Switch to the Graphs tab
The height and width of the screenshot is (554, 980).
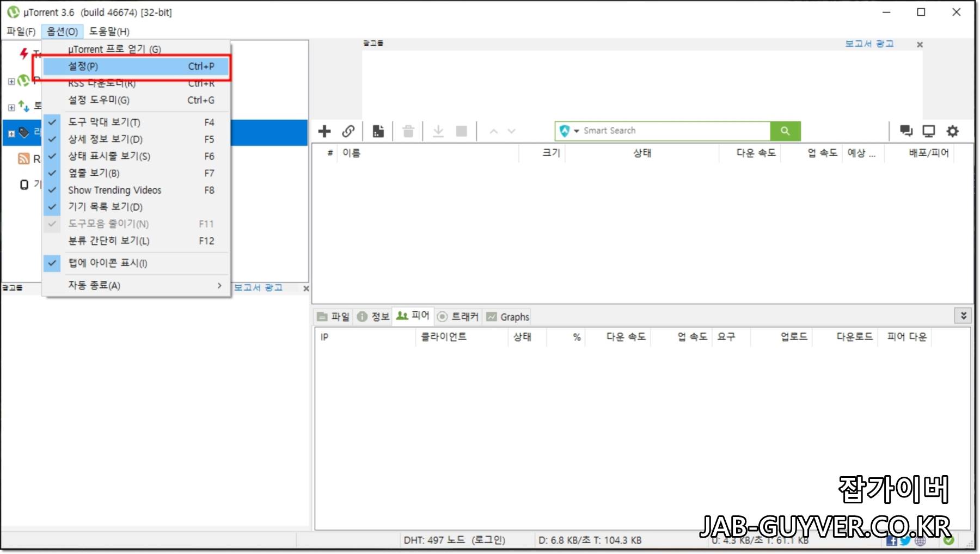507,317
